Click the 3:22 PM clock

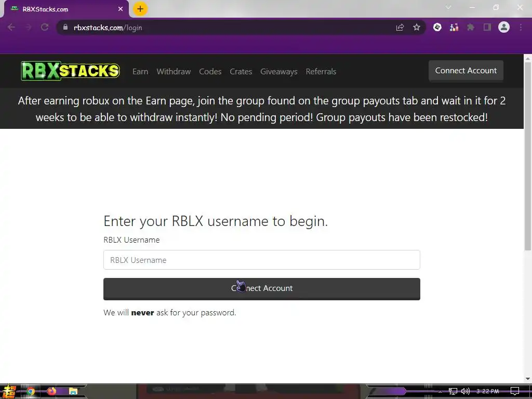487,392
